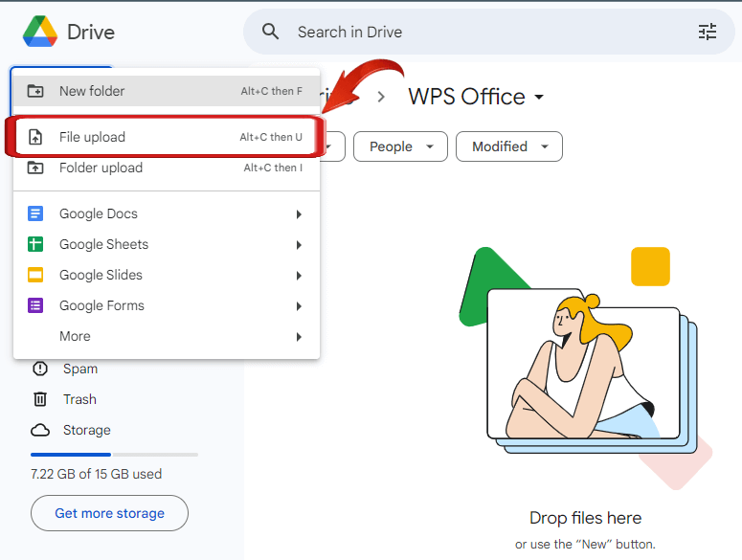The height and width of the screenshot is (560, 742).
Task: Click the Google Drive logo
Action: (x=40, y=32)
